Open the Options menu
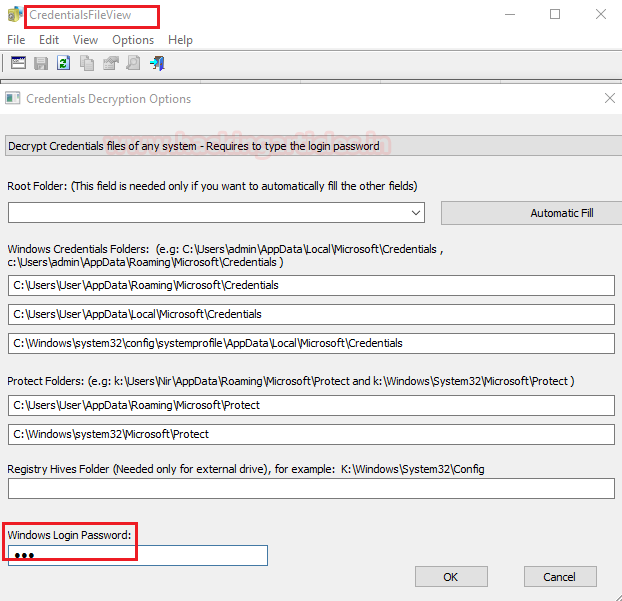This screenshot has height=601, width=622. [133, 40]
